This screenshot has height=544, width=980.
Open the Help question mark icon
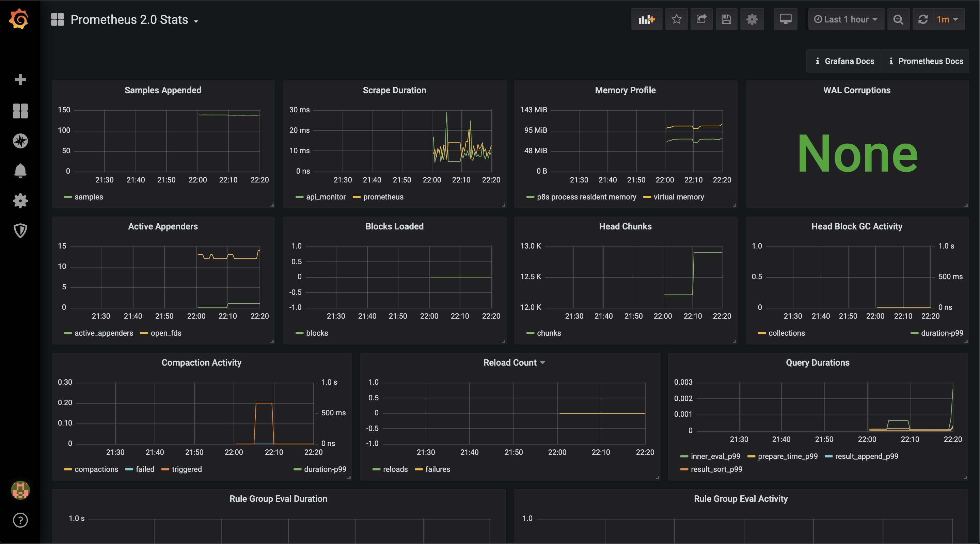[x=20, y=520]
